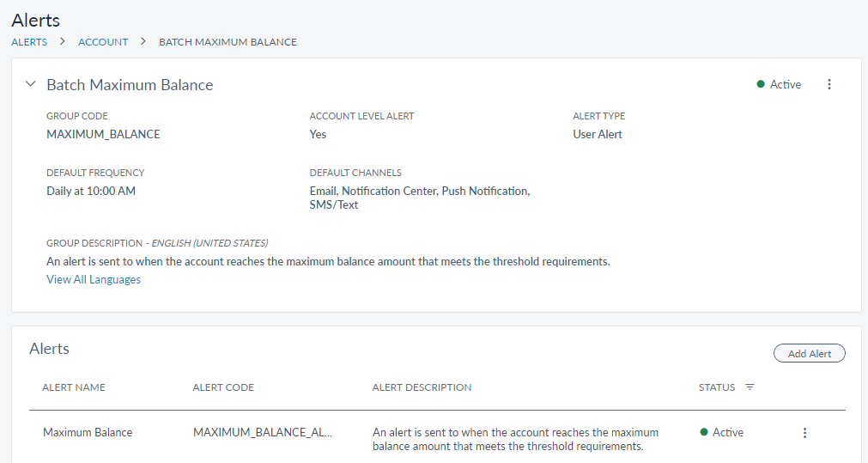Click the truncated MAXIMUM_BALANCE_AL... alert code
This screenshot has height=463, width=868.
tap(263, 433)
